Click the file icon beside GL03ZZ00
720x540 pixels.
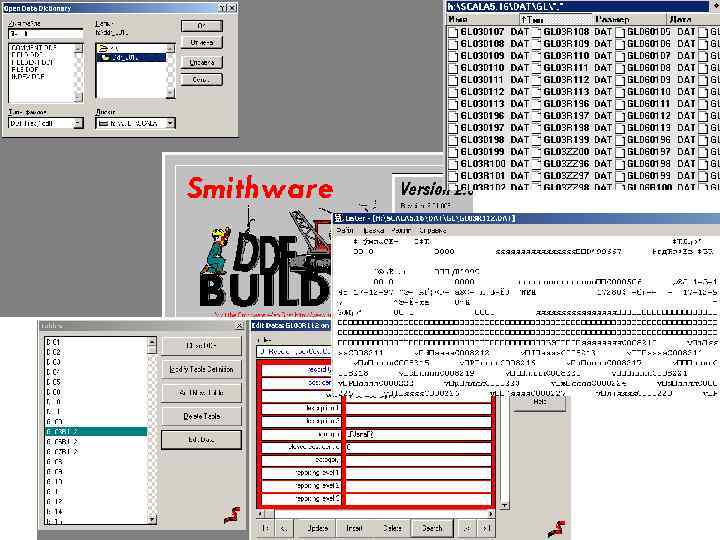click(536, 152)
